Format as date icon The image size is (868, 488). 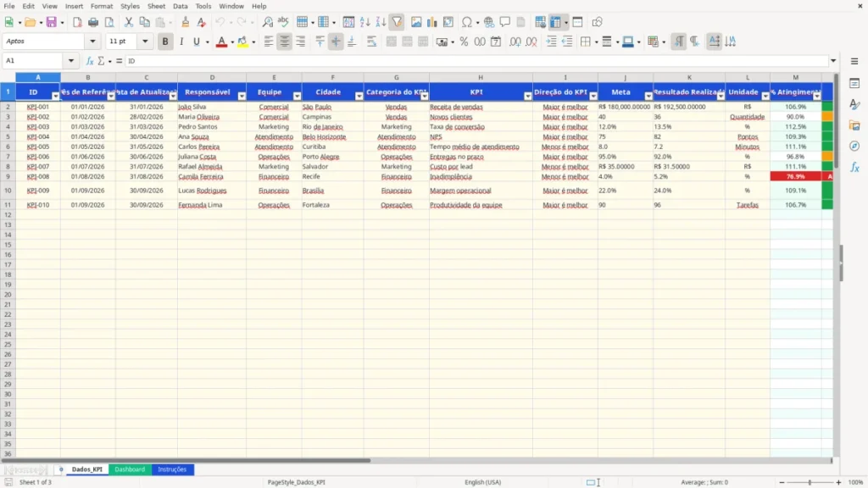tap(496, 42)
